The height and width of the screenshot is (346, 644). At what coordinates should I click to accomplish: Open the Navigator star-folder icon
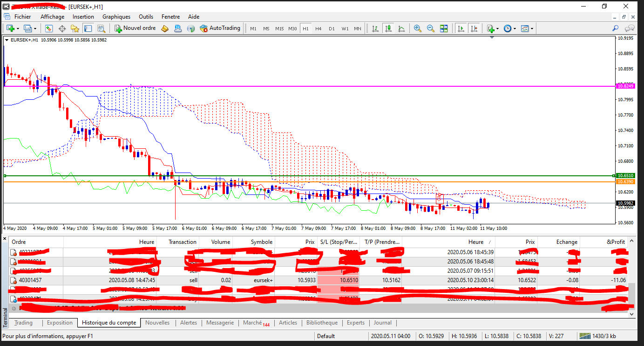75,28
